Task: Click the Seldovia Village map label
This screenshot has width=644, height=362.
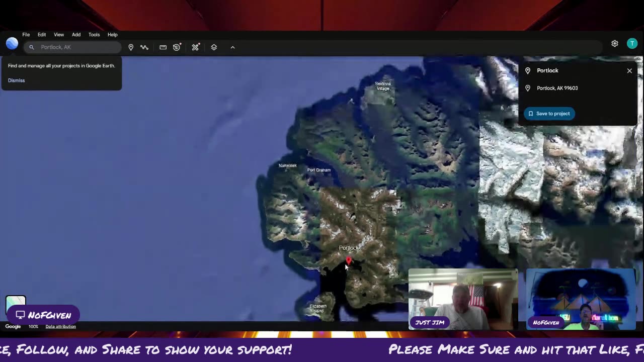Action: 383,86
